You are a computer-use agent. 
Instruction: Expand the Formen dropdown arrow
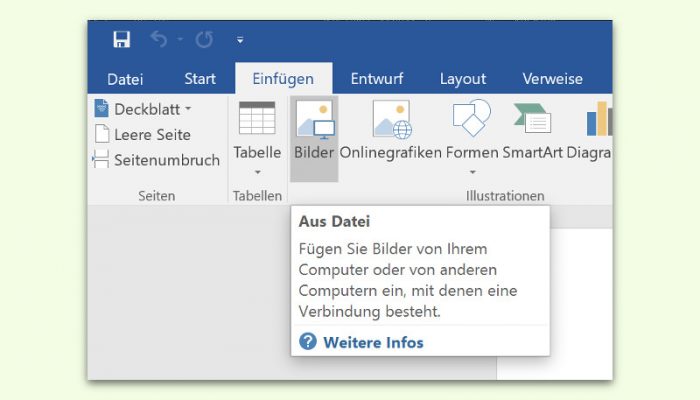coord(472,172)
